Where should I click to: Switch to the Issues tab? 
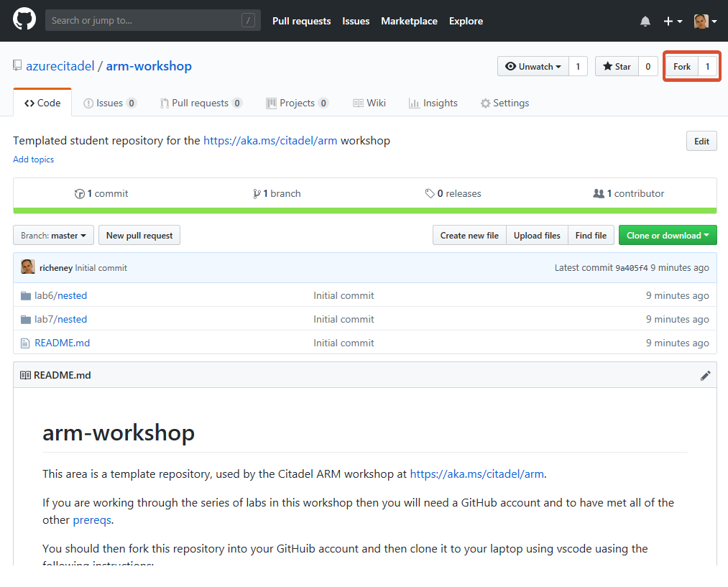click(109, 103)
